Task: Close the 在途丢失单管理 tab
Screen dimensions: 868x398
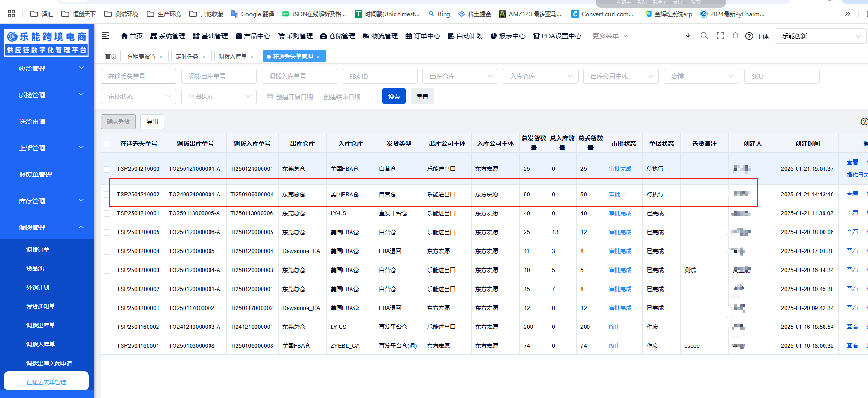Action: pos(318,57)
